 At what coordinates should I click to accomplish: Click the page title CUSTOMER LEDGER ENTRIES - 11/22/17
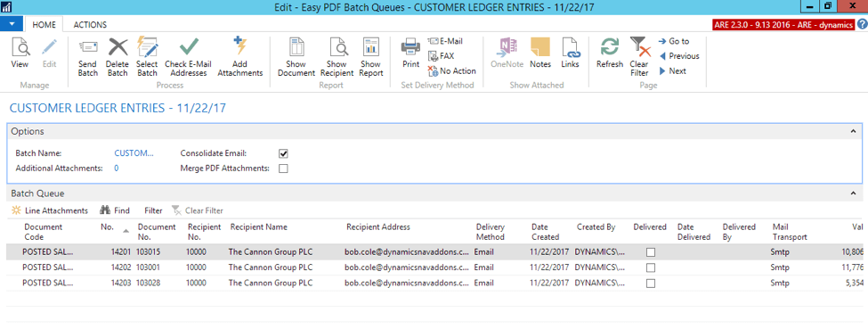click(118, 108)
